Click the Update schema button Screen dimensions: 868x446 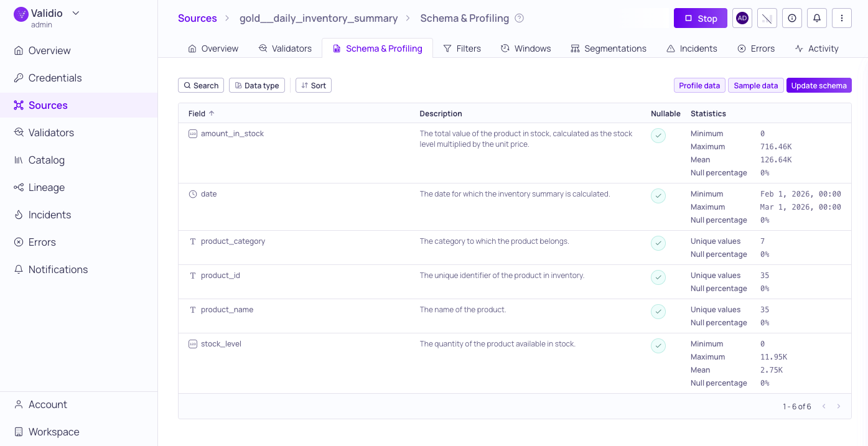click(819, 85)
